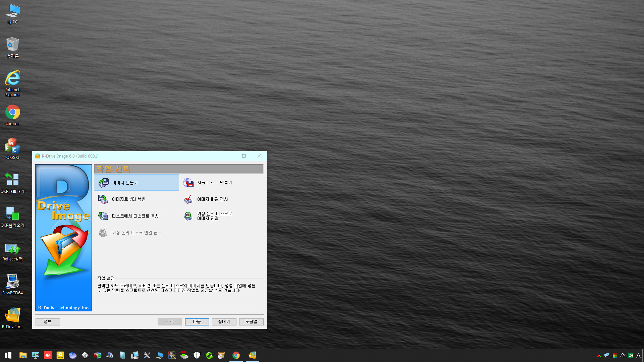The height and width of the screenshot is (362, 644).
Task: Open the Windows Start menu
Action: pyautogui.click(x=8, y=355)
